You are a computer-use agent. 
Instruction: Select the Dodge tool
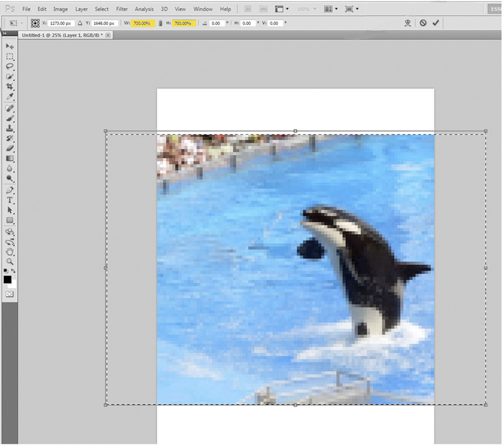point(10,178)
